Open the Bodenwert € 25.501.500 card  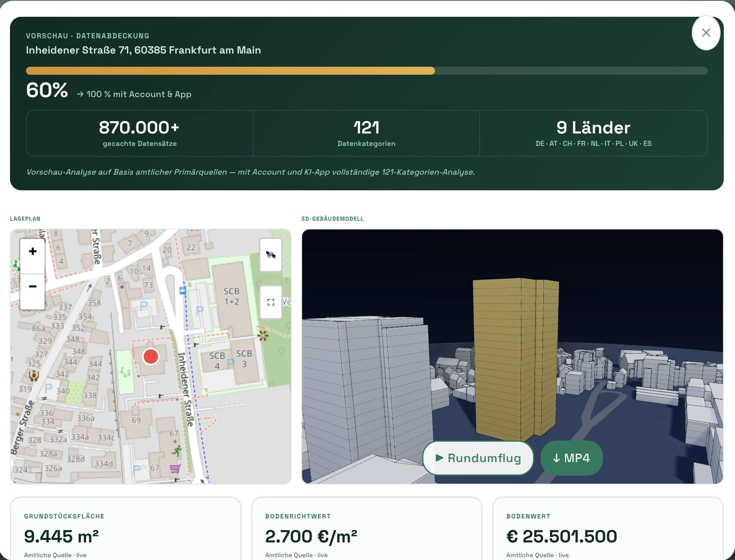[608, 528]
